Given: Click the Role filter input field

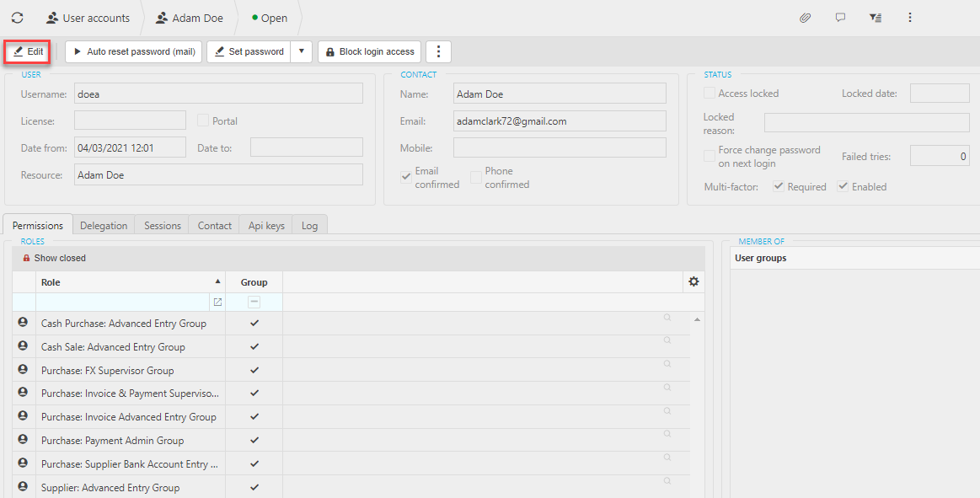Looking at the screenshot, I should pos(123,303).
